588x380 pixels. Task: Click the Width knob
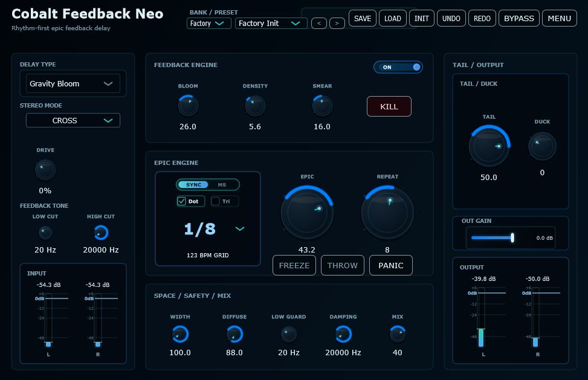click(x=180, y=334)
